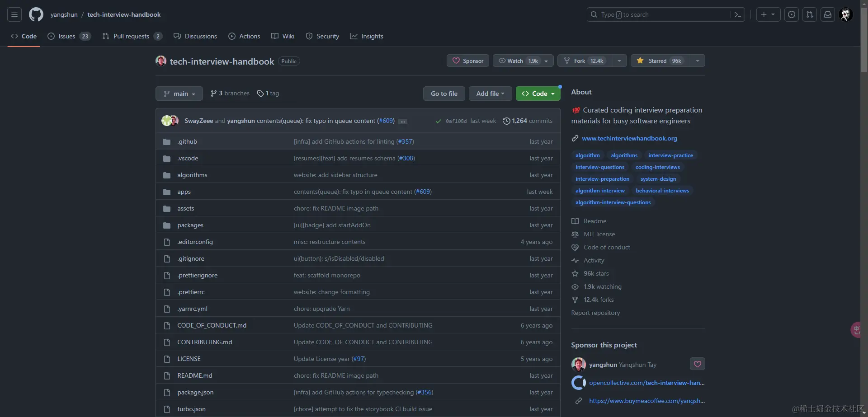Click the yangshun sponsor avatar

pos(579,365)
